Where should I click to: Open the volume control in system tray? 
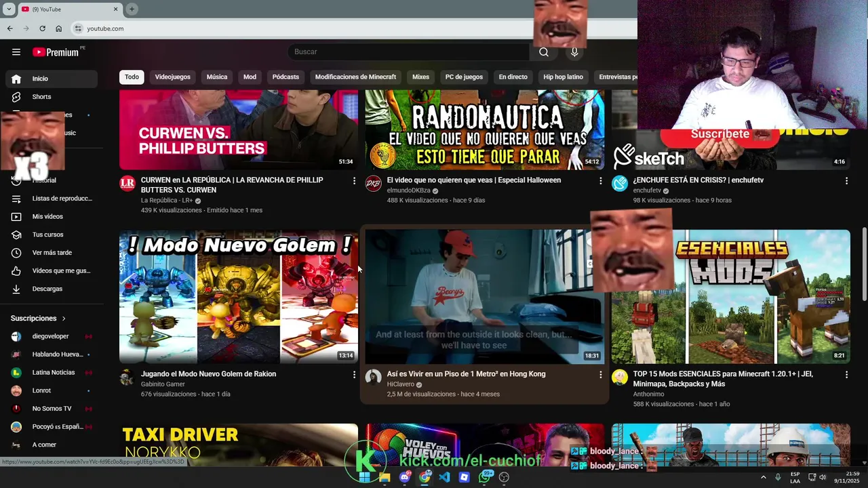pyautogui.click(x=823, y=477)
